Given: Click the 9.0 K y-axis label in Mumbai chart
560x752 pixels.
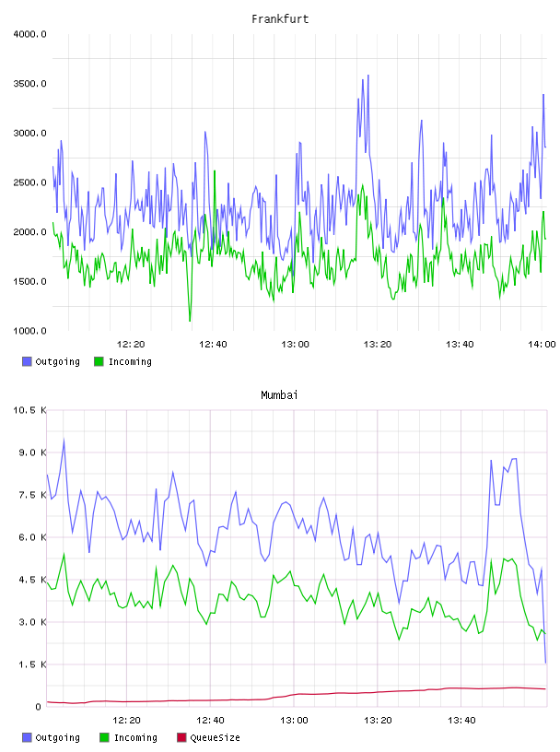Looking at the screenshot, I should coord(32,452).
